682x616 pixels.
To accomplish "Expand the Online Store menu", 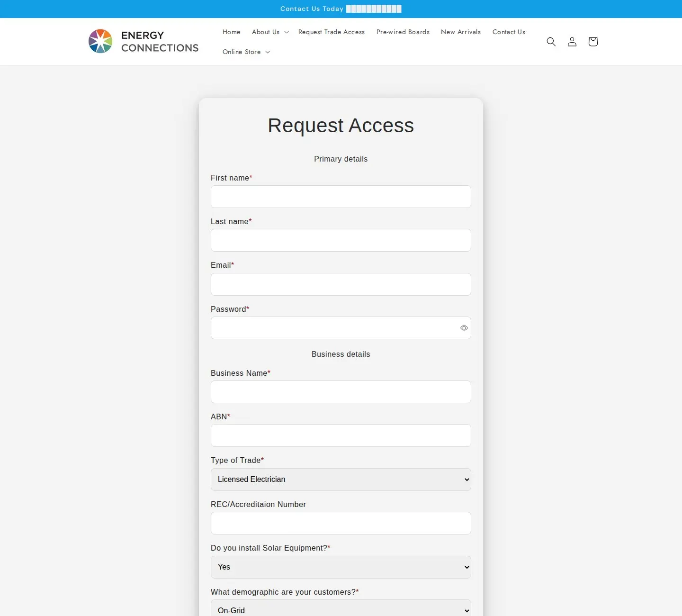I will (246, 52).
